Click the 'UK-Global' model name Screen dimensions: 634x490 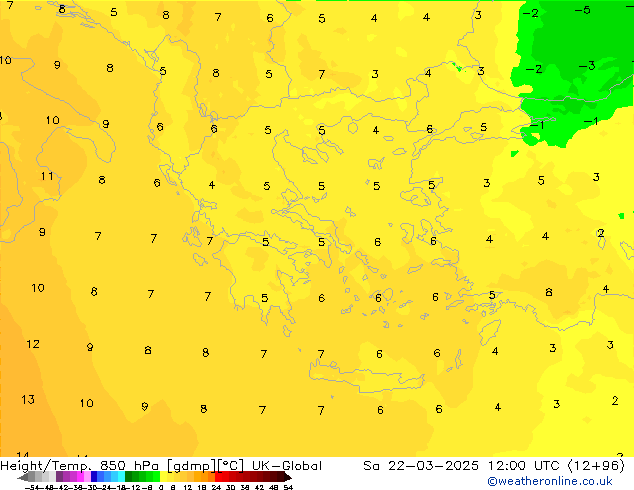pos(287,466)
